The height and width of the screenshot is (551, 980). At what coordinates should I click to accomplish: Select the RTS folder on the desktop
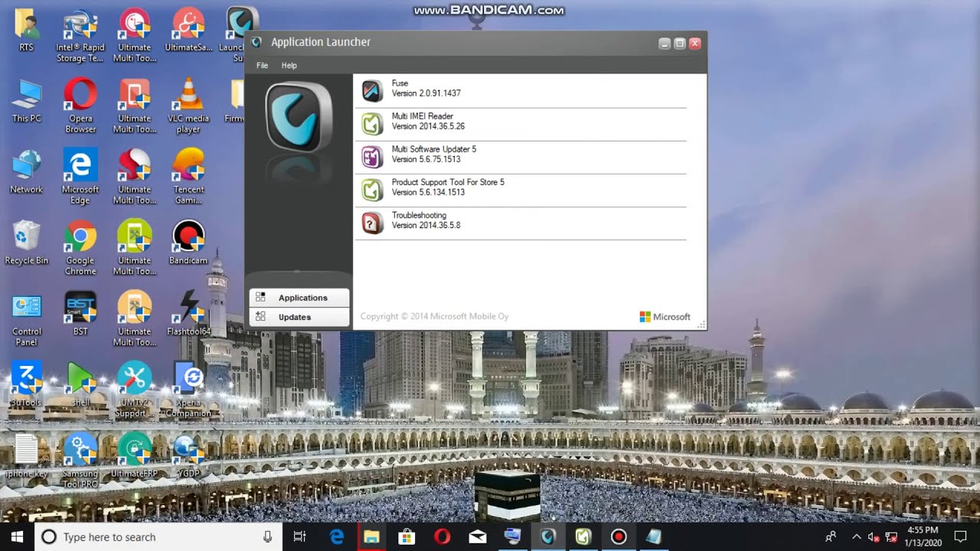point(27,31)
